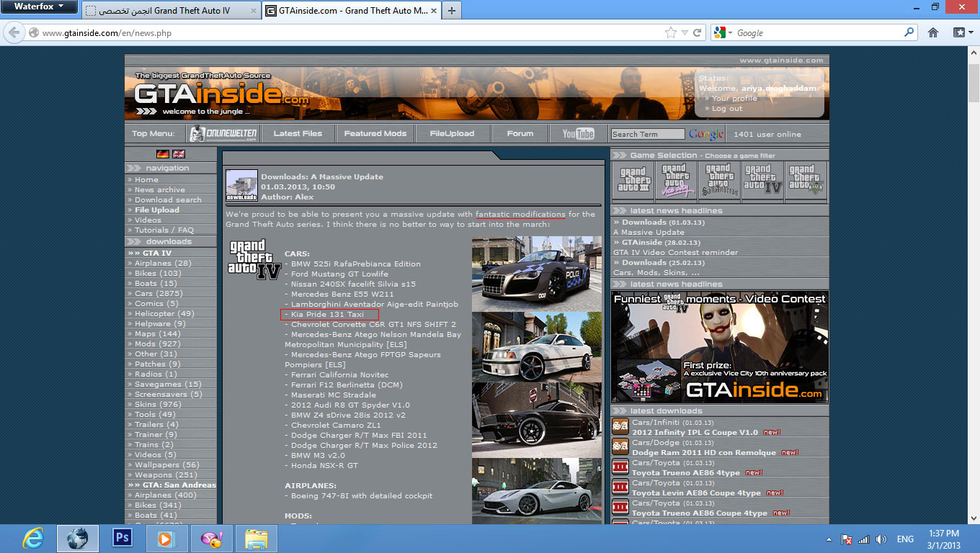Open a new browser tab
This screenshot has width=980, height=553.
(451, 11)
